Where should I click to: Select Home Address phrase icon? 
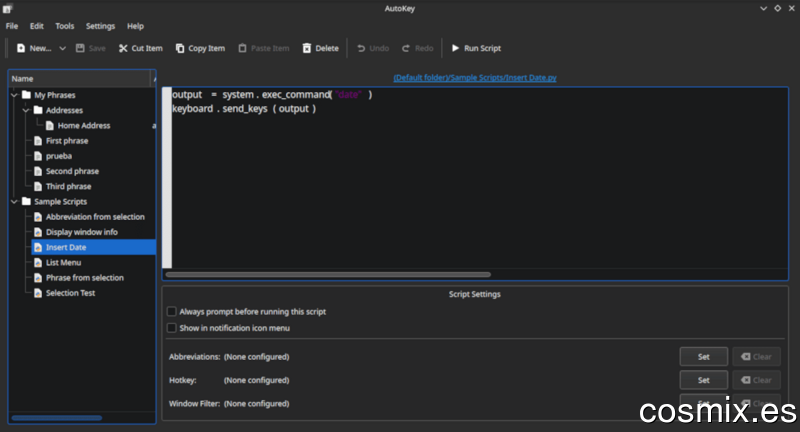tap(49, 125)
